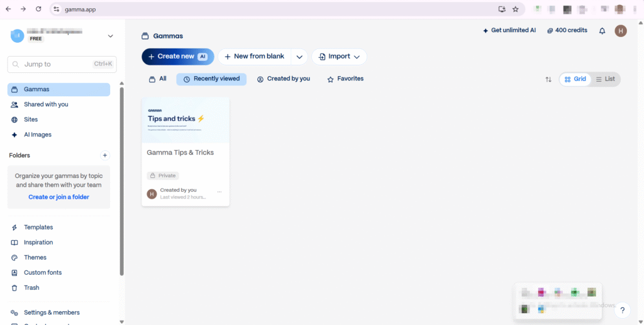The width and height of the screenshot is (644, 325).
Task: Open Sites in sidebar
Action: (x=58, y=120)
